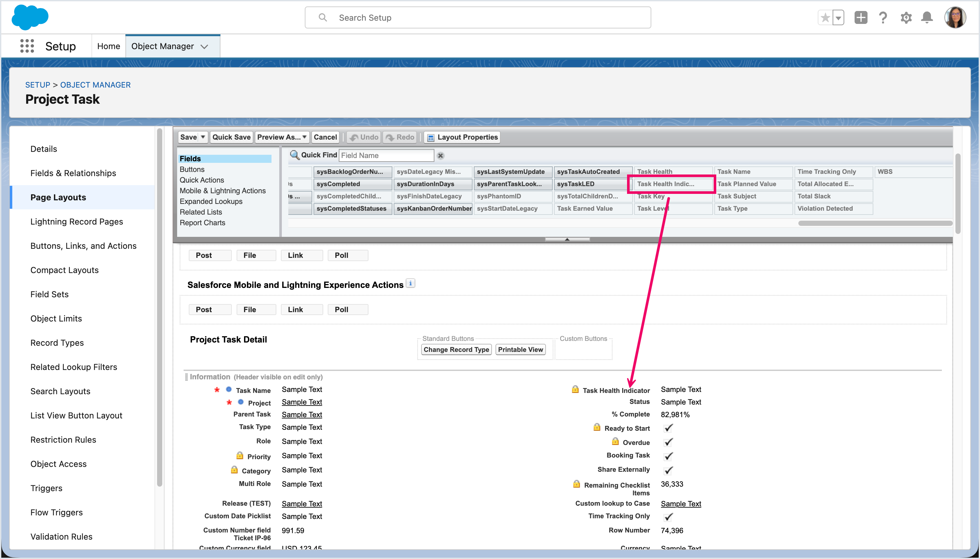Click the global actions plus icon
Image resolution: width=980 pixels, height=559 pixels.
tap(861, 18)
